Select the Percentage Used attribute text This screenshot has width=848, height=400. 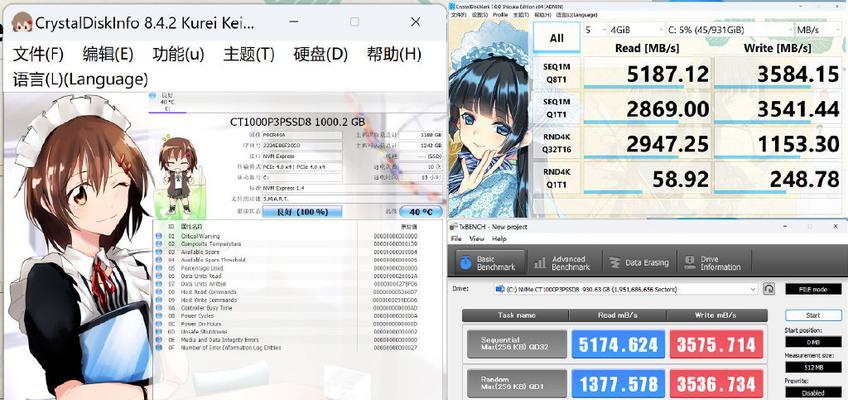click(202, 268)
